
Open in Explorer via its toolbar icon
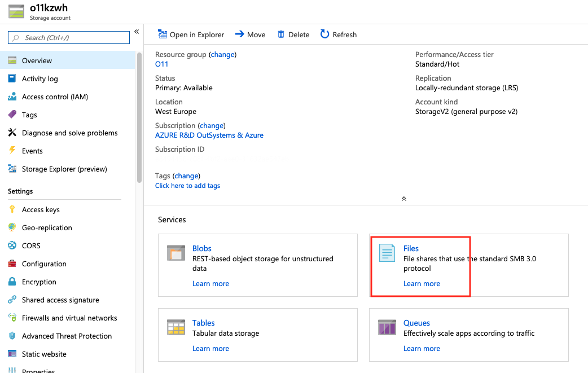162,34
